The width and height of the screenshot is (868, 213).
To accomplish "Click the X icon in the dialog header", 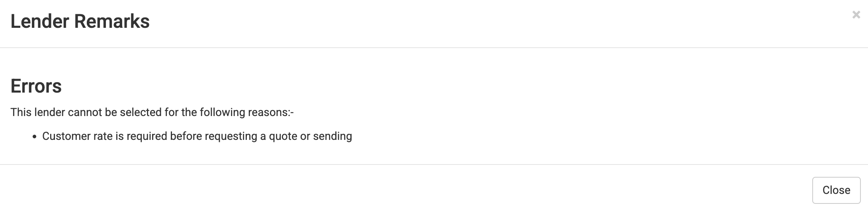I will pos(856,15).
